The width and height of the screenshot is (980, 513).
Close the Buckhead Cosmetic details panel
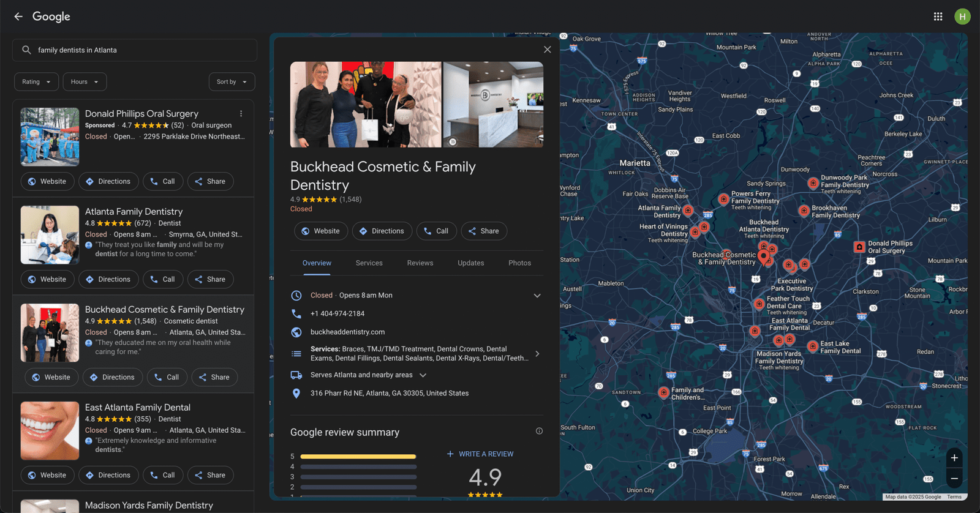[548, 50]
